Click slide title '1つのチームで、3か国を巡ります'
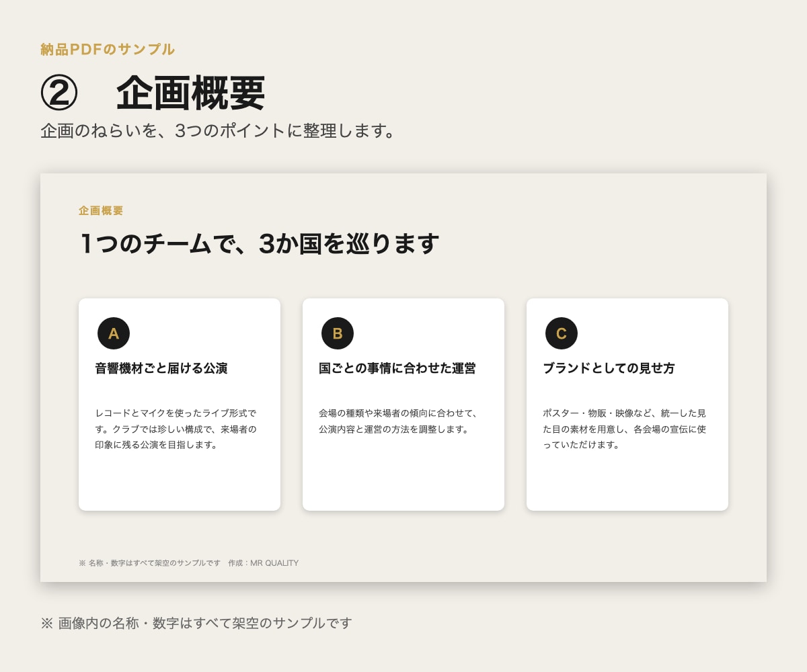Viewport: 807px width, 672px height. pos(259,243)
